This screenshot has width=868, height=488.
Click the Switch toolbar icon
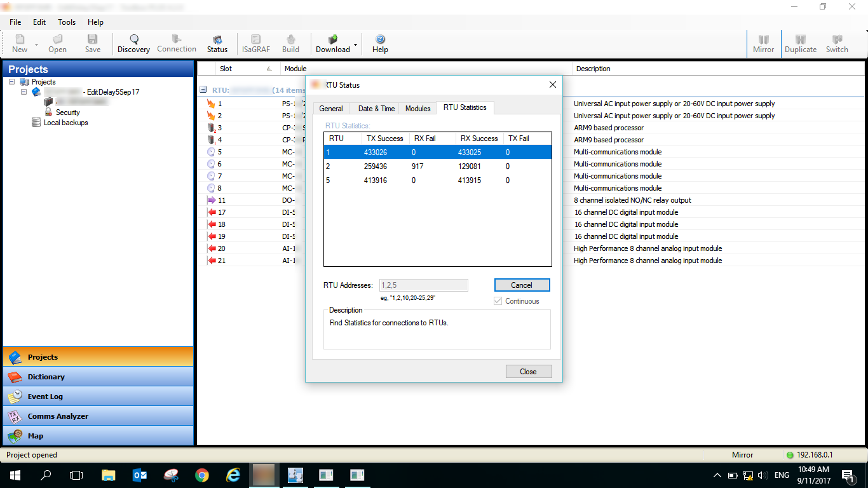point(837,44)
